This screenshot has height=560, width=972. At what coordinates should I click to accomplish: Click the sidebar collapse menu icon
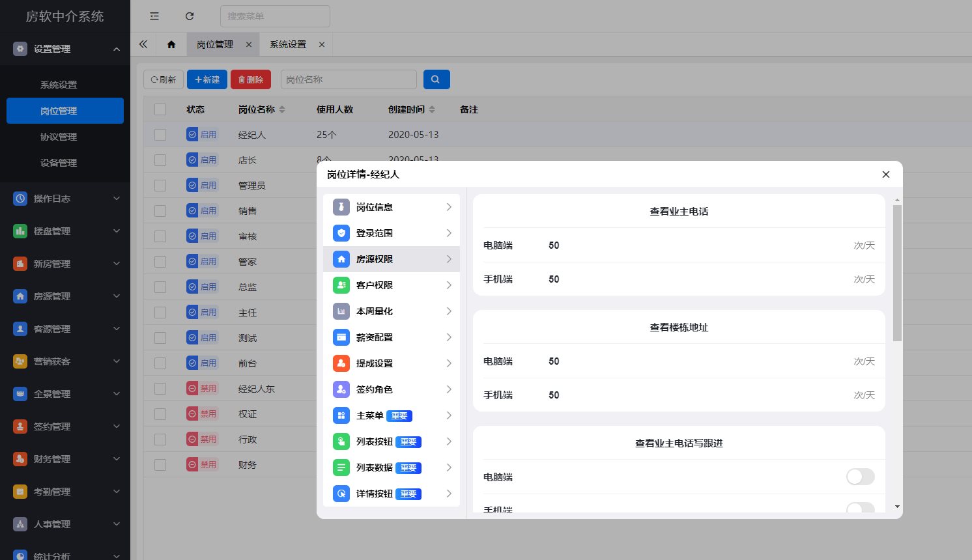pyautogui.click(x=154, y=16)
